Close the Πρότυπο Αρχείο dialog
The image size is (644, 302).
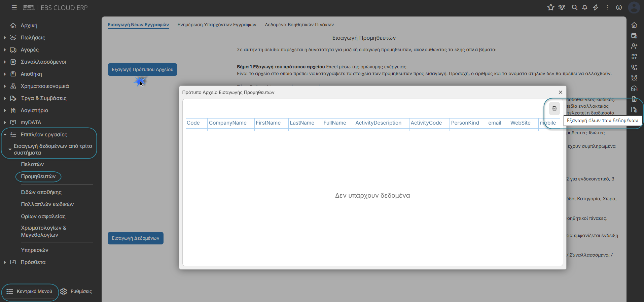tap(561, 92)
